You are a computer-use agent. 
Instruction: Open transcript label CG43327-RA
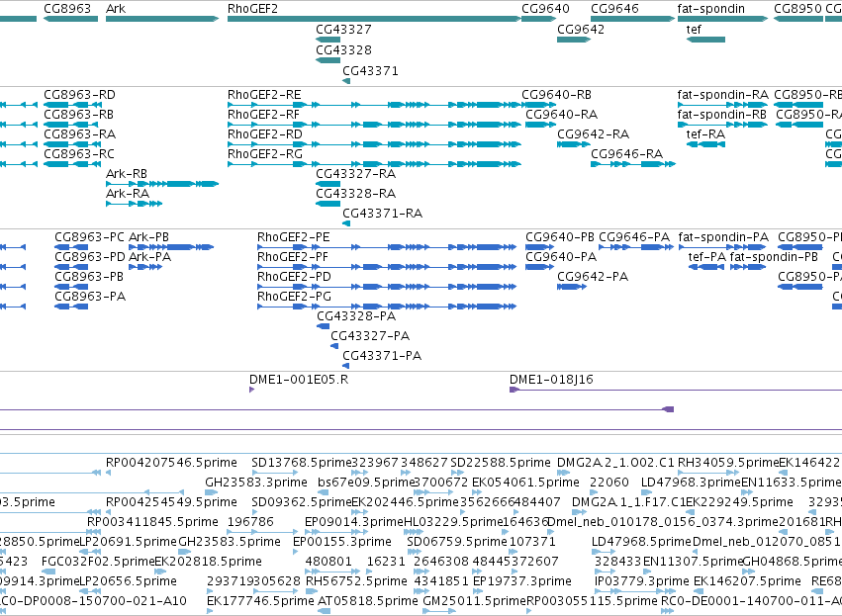pos(355,174)
